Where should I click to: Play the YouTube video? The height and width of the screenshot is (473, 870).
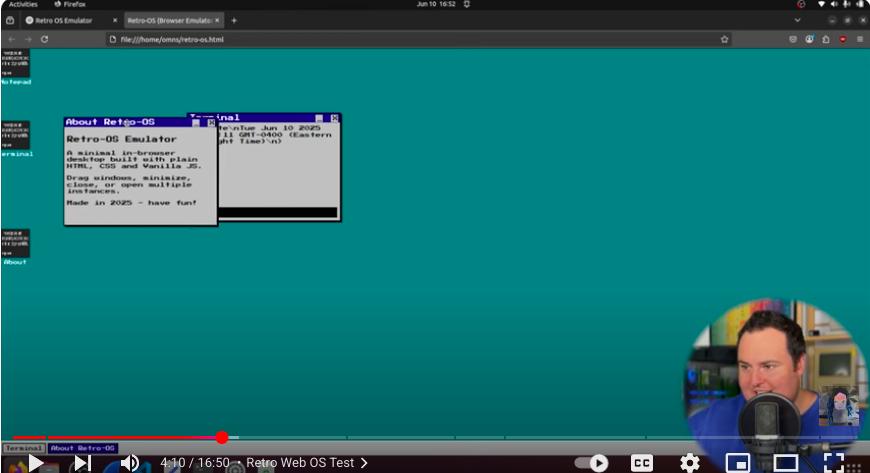coord(36,462)
